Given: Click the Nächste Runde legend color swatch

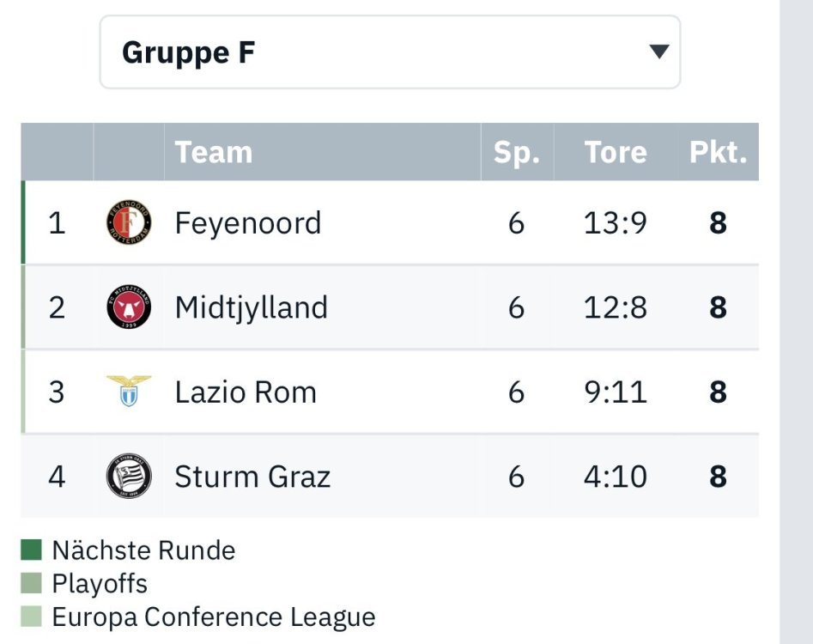Looking at the screenshot, I should [32, 550].
